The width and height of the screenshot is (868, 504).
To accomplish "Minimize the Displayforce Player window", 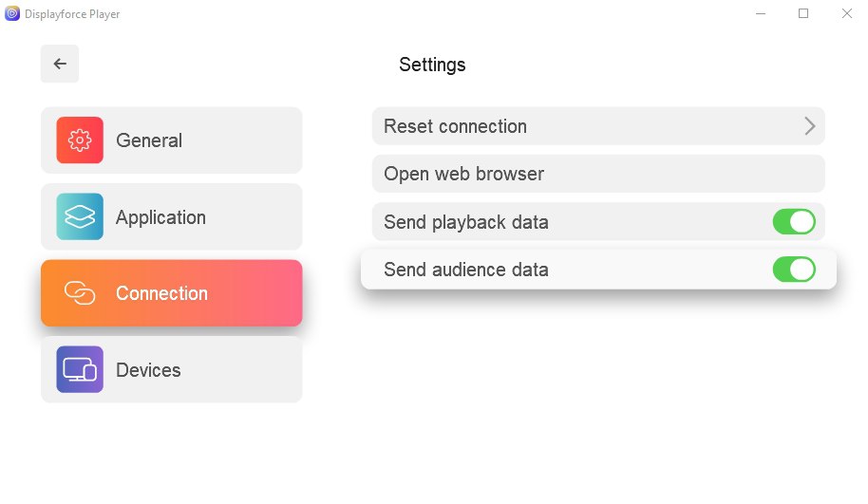I will [x=760, y=13].
